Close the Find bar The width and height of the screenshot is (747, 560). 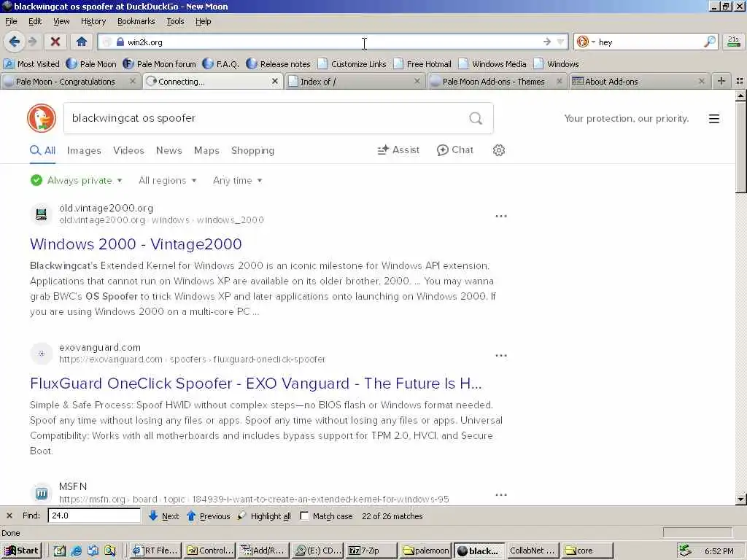(9, 516)
